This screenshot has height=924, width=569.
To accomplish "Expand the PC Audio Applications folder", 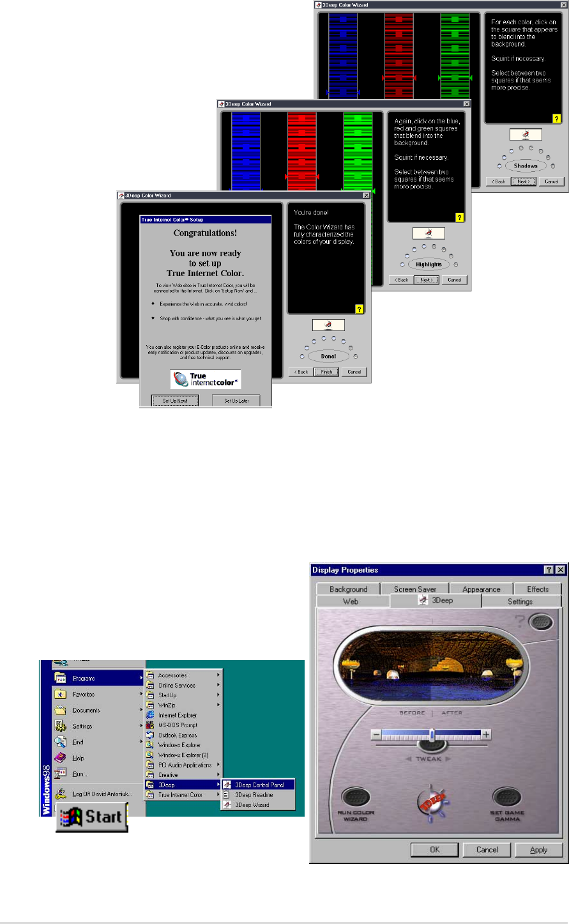I will point(183,765).
